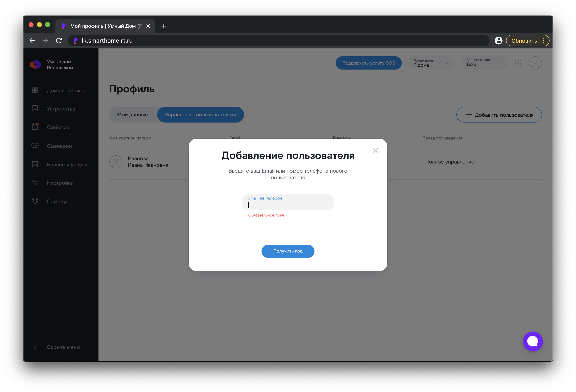Open the Сценарии sidebar icon
576x392 pixels.
(x=35, y=145)
